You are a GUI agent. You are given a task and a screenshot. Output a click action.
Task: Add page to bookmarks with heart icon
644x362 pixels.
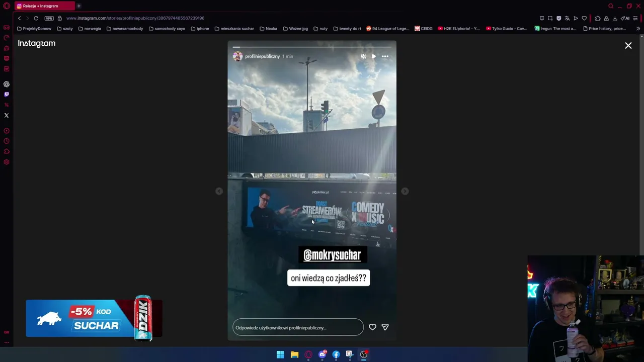(584, 18)
